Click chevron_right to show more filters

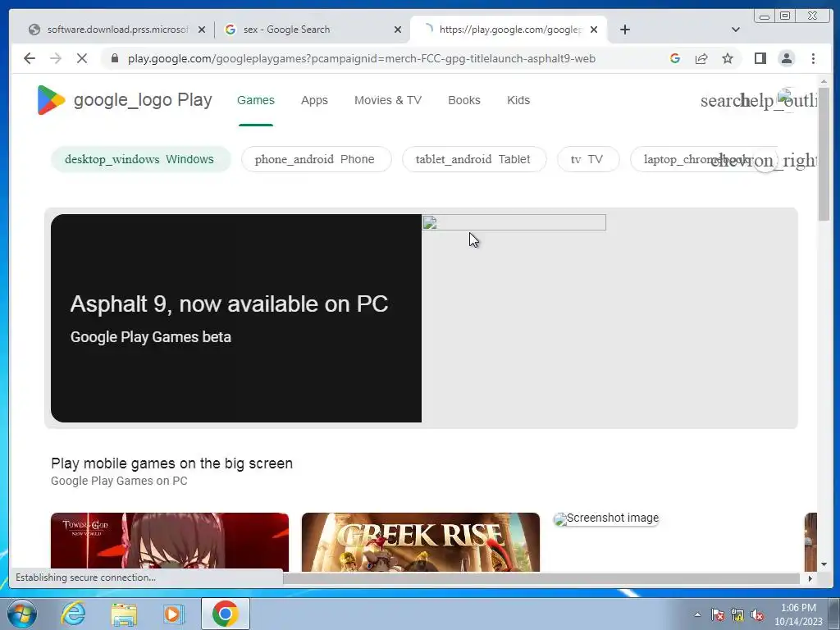tap(765, 160)
